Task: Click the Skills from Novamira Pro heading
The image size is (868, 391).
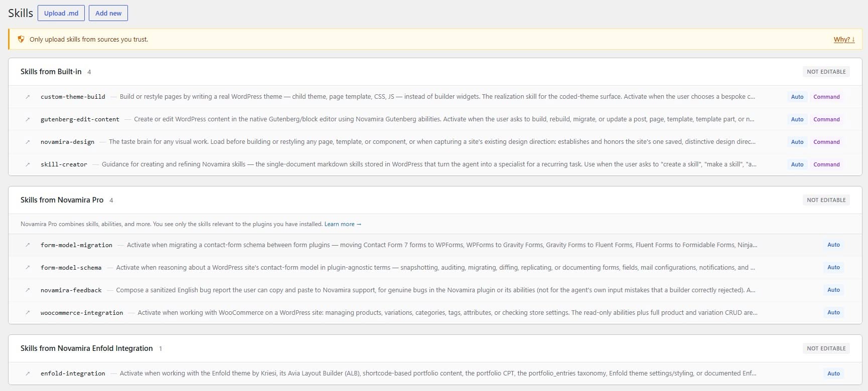Action: tap(62, 200)
